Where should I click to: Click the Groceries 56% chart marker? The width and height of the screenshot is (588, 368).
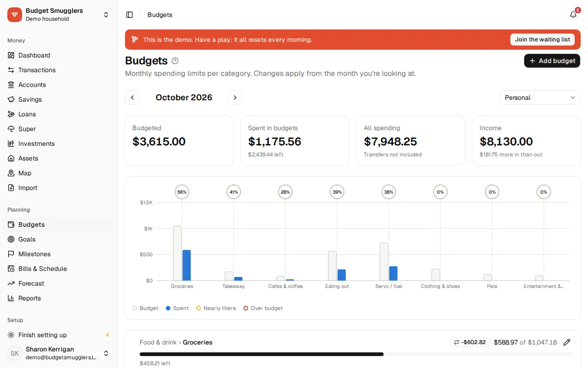click(182, 192)
